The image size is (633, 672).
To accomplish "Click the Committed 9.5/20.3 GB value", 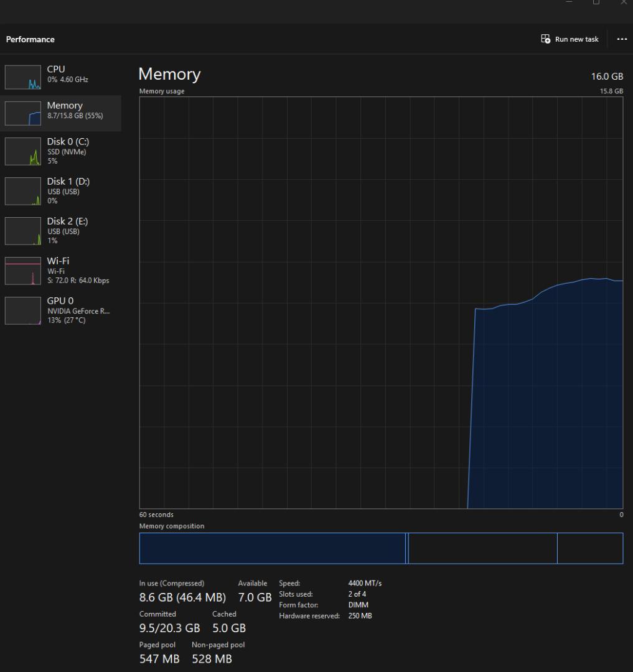I will point(169,628).
